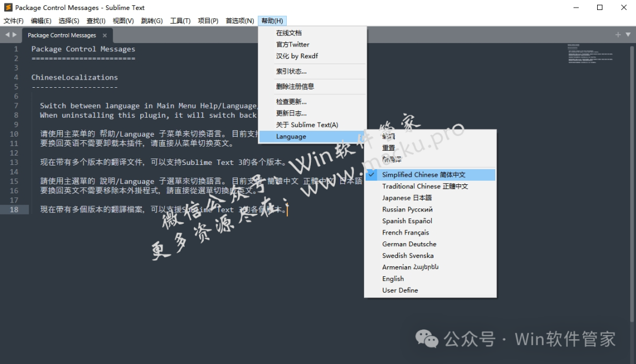Expand the Language submenu entry
Screen dimensions: 636x364
pos(312,136)
